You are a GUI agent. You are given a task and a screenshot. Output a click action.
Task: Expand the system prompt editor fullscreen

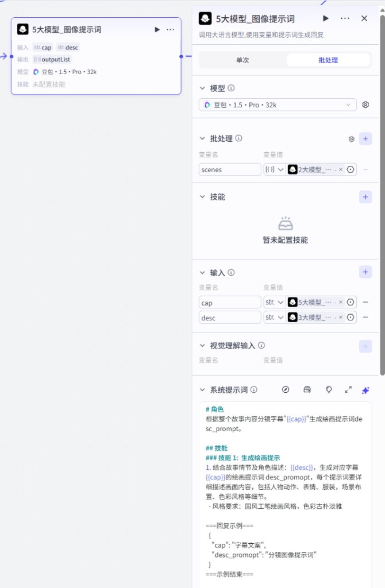tap(348, 390)
